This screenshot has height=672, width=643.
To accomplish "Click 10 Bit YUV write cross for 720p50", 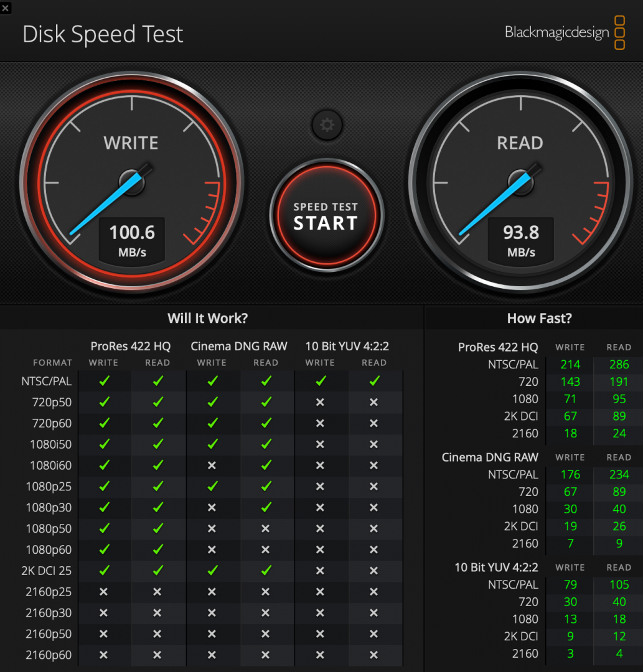I will point(320,403).
